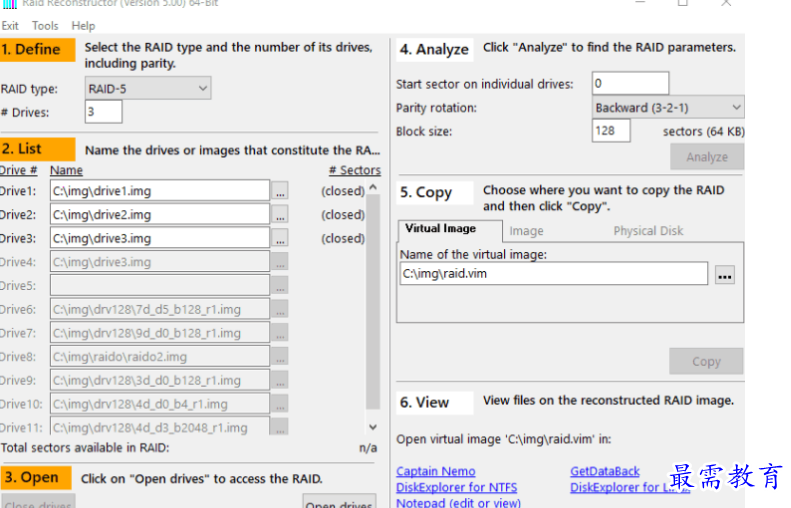Click the Drive7 browse button

pos(280,333)
